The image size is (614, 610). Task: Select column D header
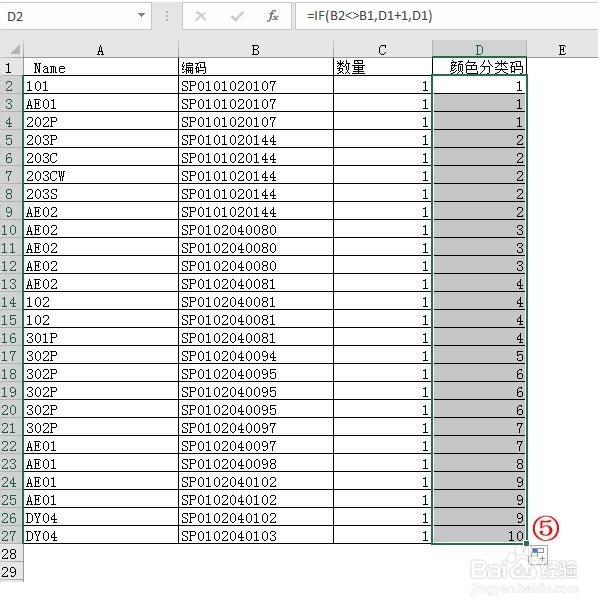pos(479,50)
